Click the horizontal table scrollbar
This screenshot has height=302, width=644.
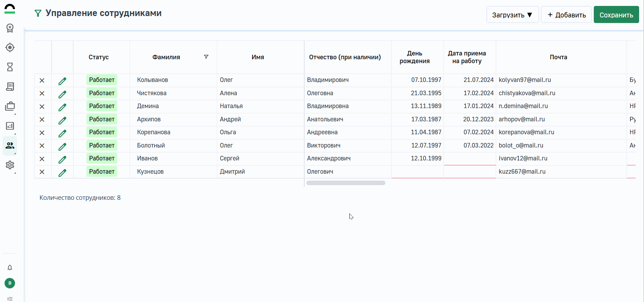click(x=346, y=183)
